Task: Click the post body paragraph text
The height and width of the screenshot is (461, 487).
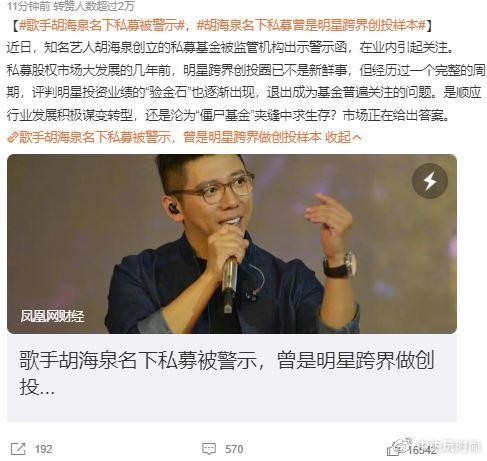Action: [245, 81]
